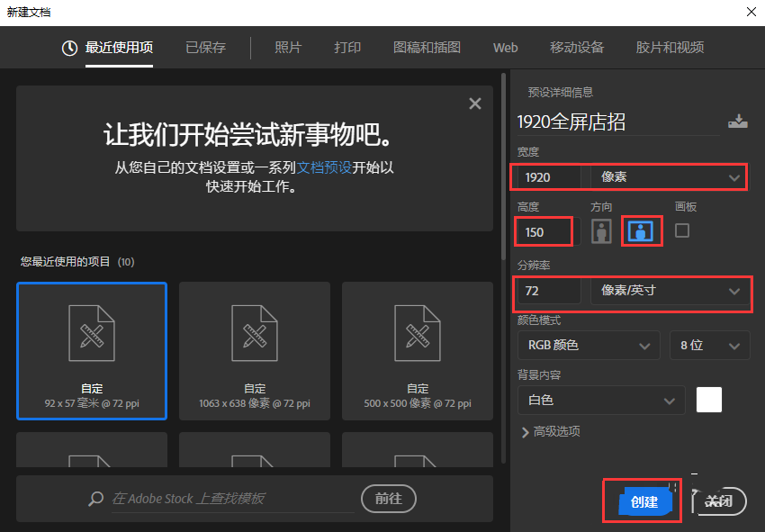765x532 pixels.
Task: Open the width units 像素 dropdown
Action: (666, 176)
